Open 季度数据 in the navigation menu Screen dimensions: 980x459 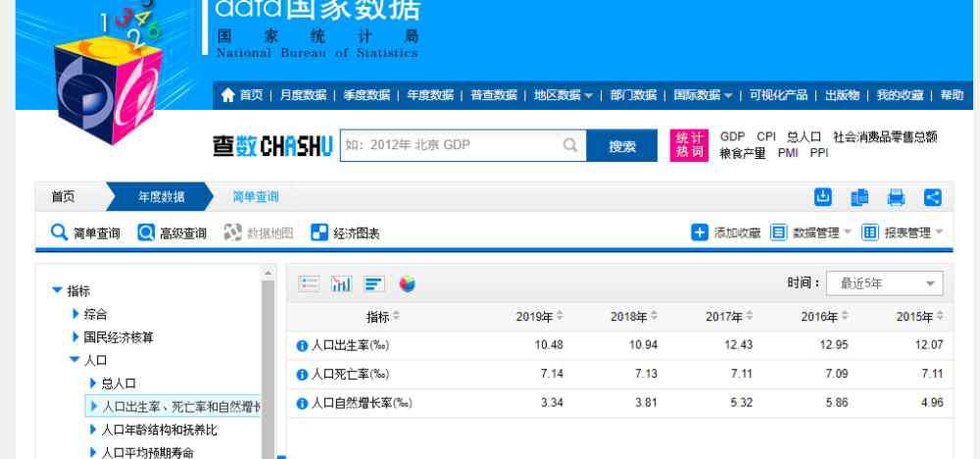point(367,95)
